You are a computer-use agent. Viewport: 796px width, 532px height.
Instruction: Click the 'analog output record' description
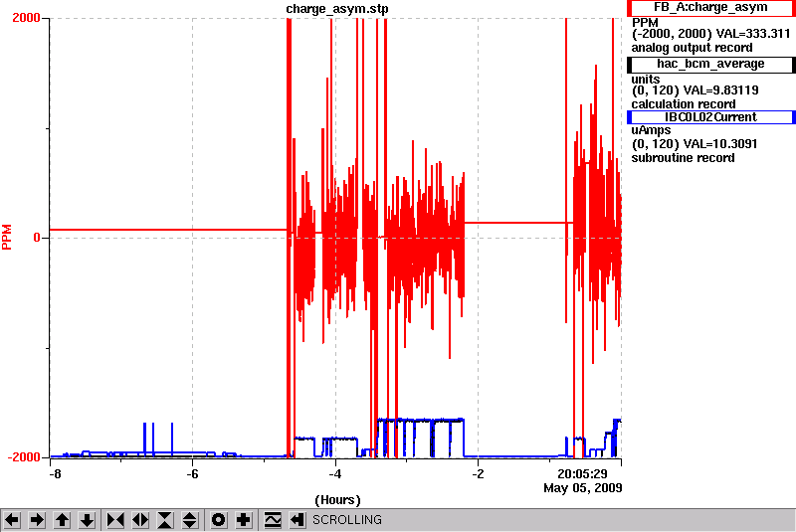[692, 48]
